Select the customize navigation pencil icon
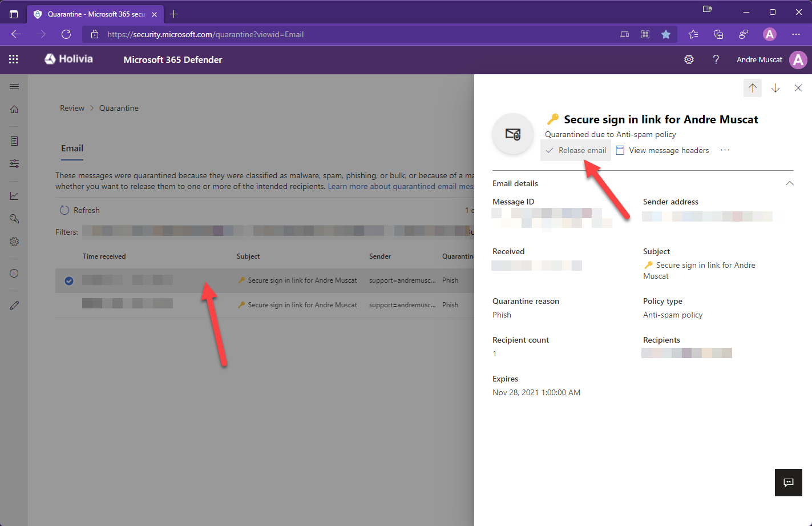The image size is (812, 526). (14, 304)
